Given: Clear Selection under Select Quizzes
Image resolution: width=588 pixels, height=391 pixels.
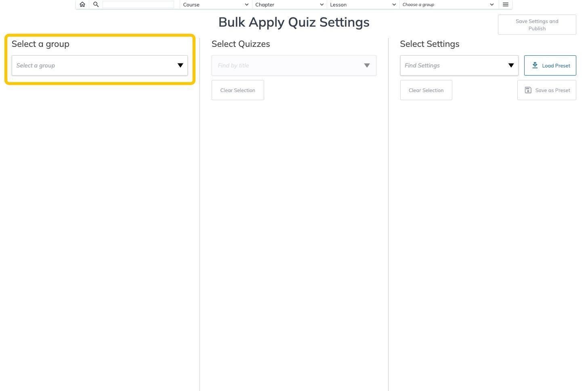Looking at the screenshot, I should click(x=238, y=90).
